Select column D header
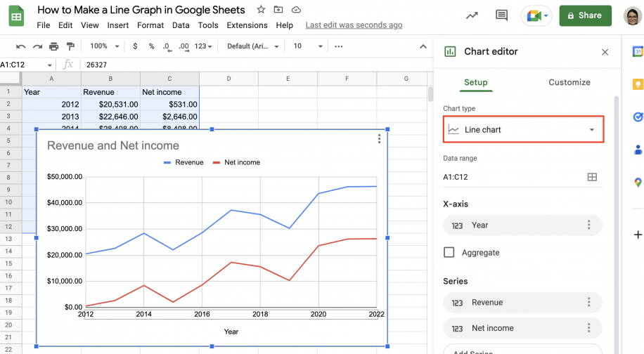 pyautogui.click(x=228, y=79)
